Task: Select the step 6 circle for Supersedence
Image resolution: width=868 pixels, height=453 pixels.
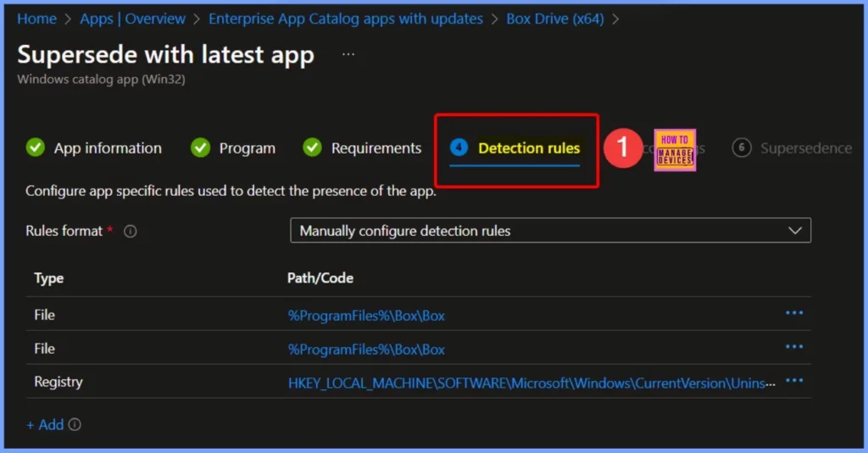Action: [741, 148]
